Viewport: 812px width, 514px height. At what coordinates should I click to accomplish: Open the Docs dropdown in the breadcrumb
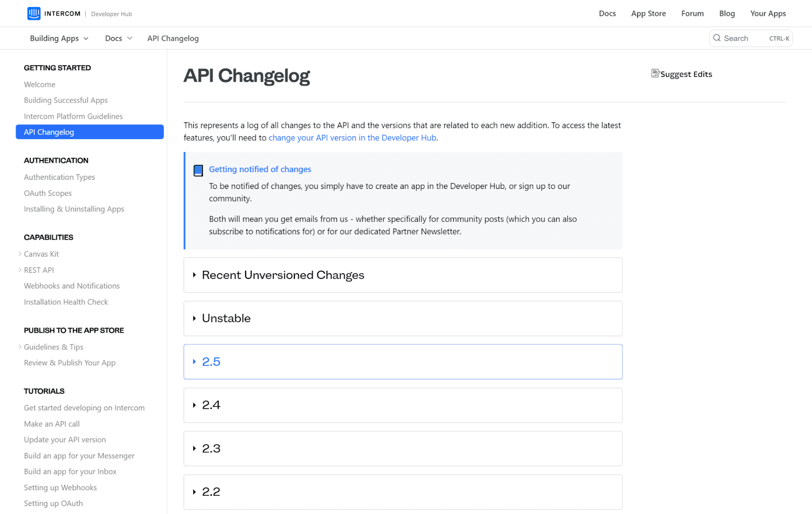(x=118, y=38)
